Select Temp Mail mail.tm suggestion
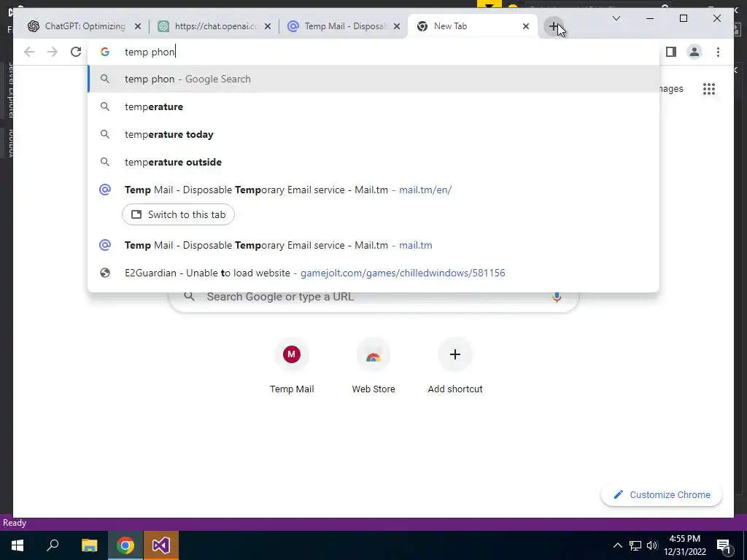The image size is (747, 560). pos(373,245)
